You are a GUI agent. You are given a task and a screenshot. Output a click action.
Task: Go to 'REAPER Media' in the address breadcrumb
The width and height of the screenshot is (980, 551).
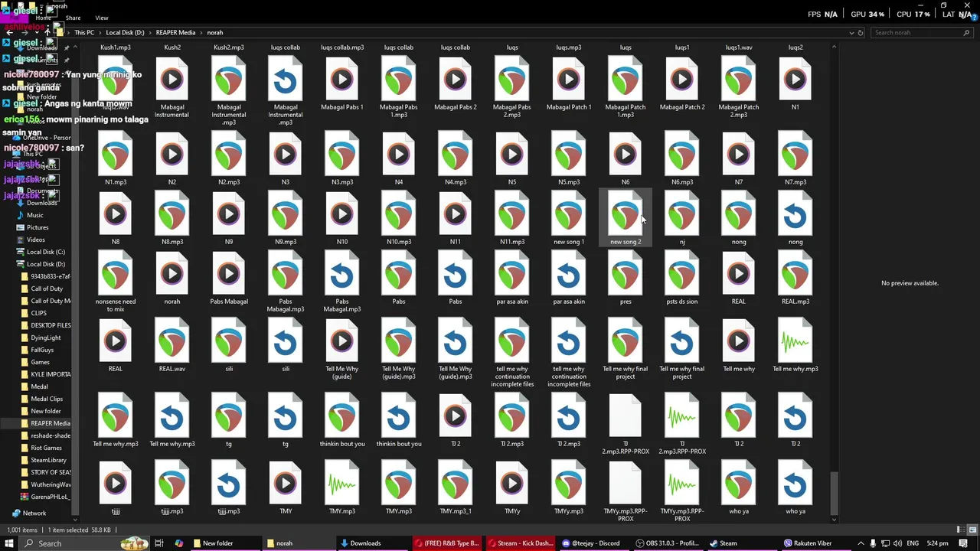tap(176, 33)
